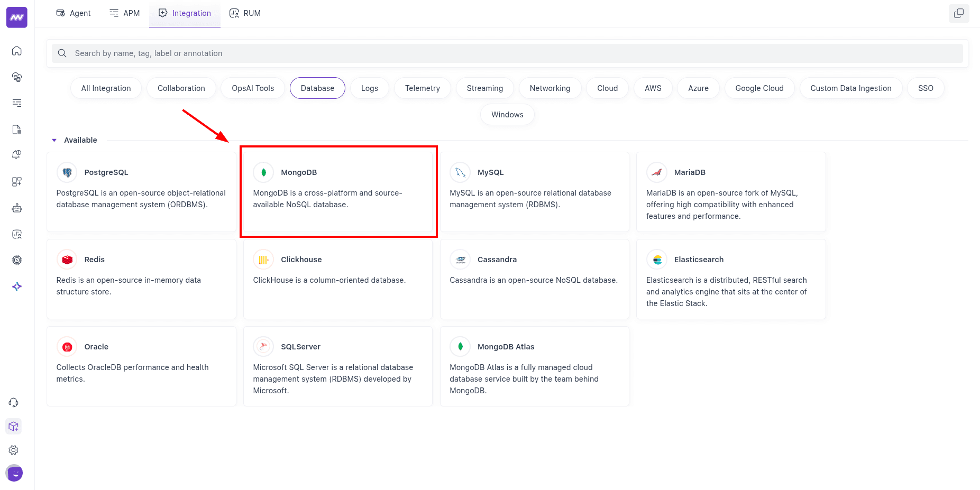Image resolution: width=980 pixels, height=490 pixels.
Task: Open the Home icon in the sidebar
Action: pos(17,51)
